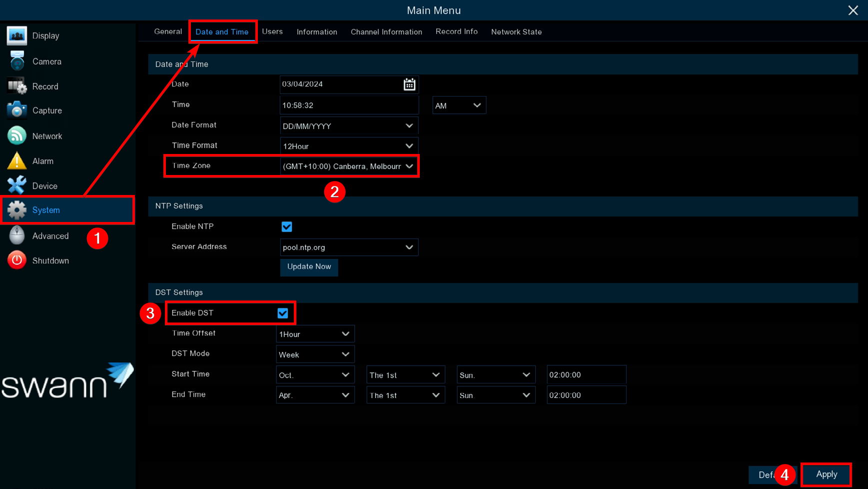Switch to the Users tab

point(272,31)
